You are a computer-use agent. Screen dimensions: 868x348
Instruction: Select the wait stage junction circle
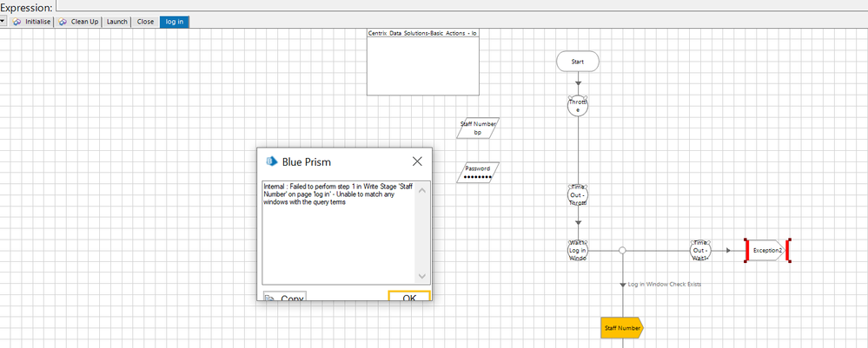622,250
